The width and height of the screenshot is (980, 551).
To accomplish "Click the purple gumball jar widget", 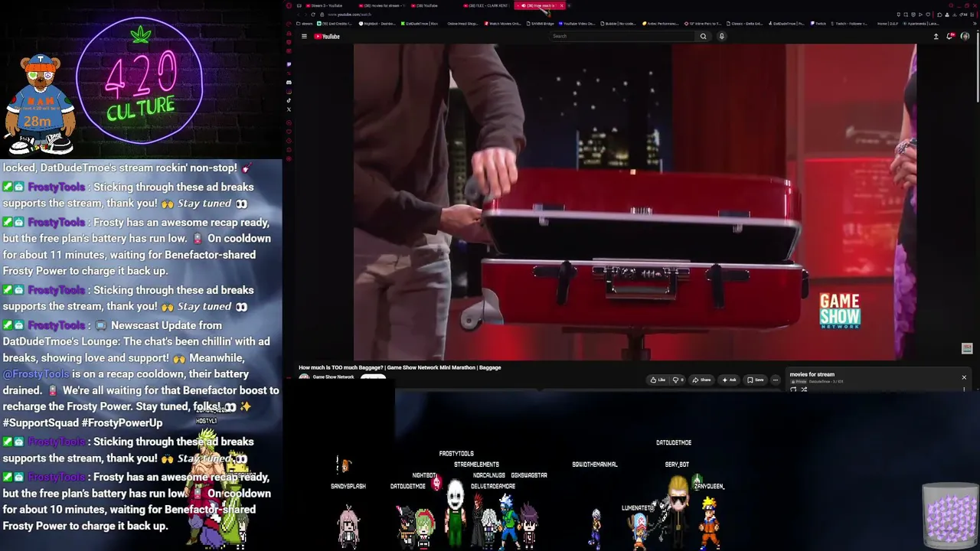I will [x=950, y=515].
